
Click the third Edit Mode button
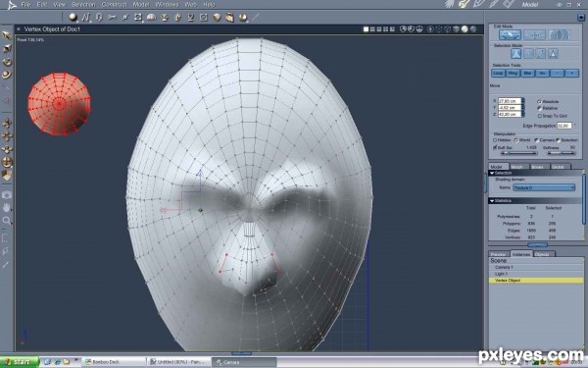pos(559,35)
